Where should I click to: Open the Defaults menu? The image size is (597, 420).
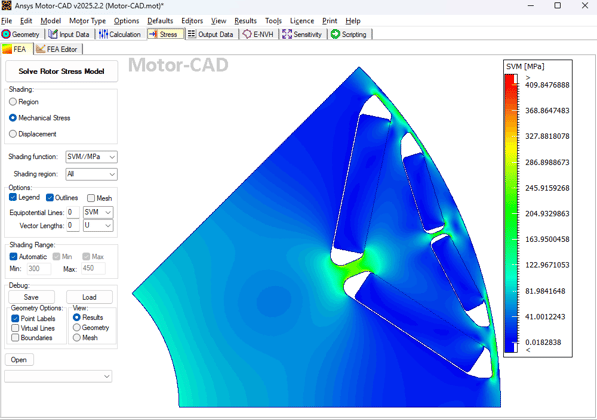160,21
